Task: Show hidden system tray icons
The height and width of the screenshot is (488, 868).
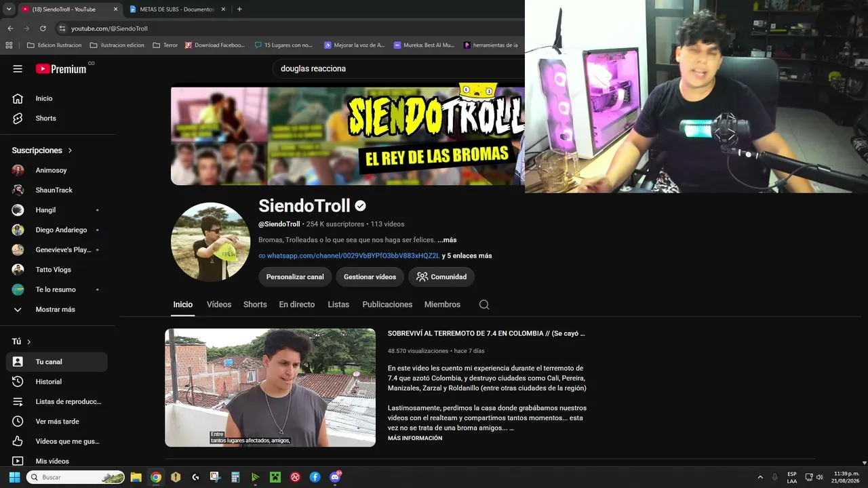Action: tap(760, 477)
